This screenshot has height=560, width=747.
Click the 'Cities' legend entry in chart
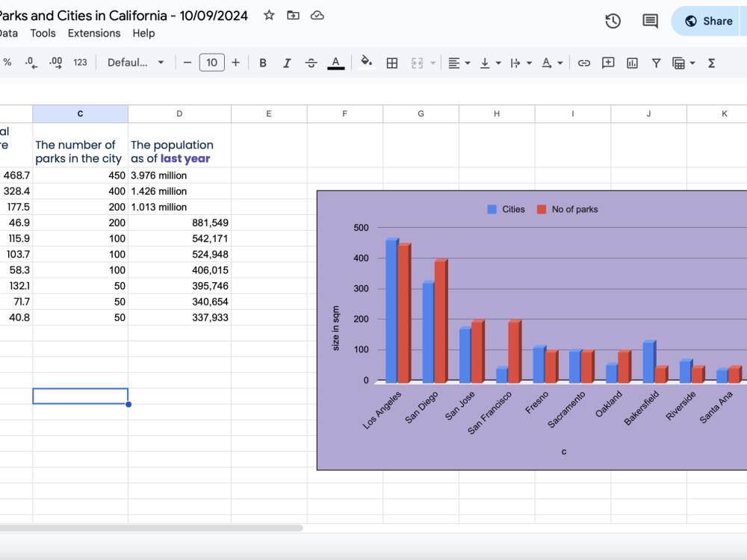pyautogui.click(x=506, y=209)
